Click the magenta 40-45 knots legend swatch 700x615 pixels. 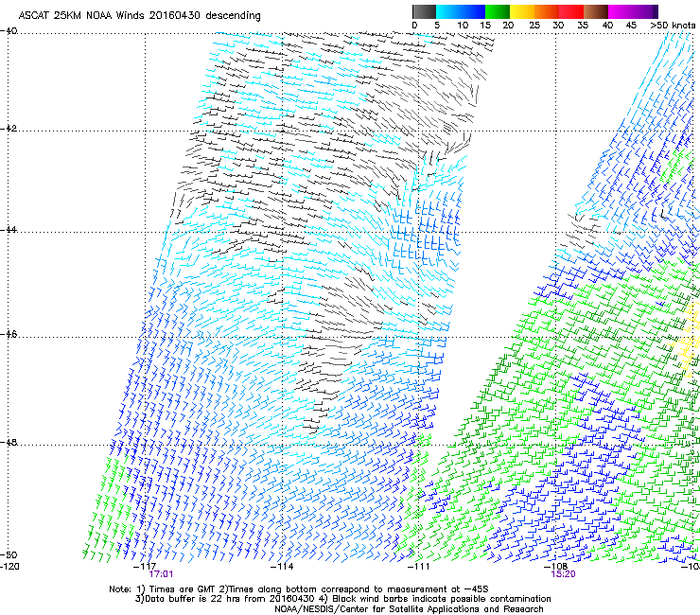(x=621, y=11)
